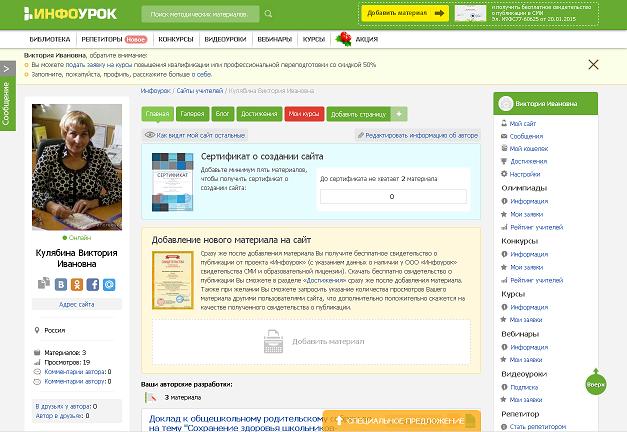Click Информация under Олимпиады
627x432 pixels.
[529, 201]
